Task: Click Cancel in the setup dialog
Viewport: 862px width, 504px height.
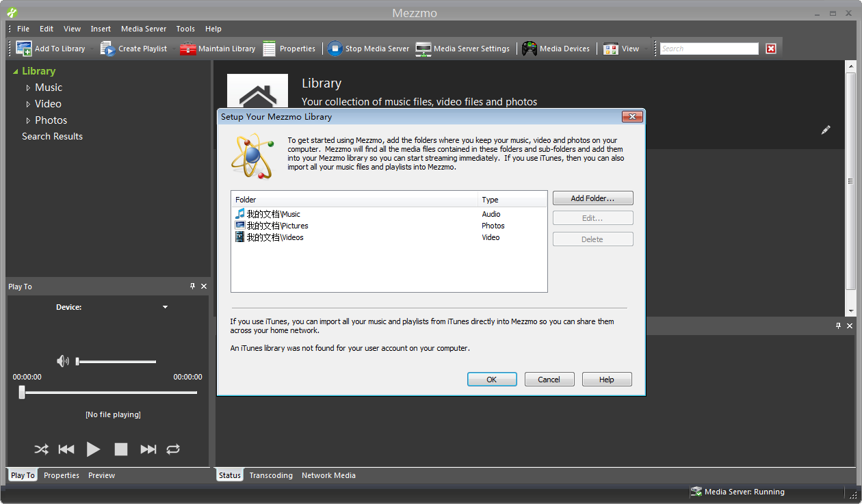Action: tap(549, 380)
